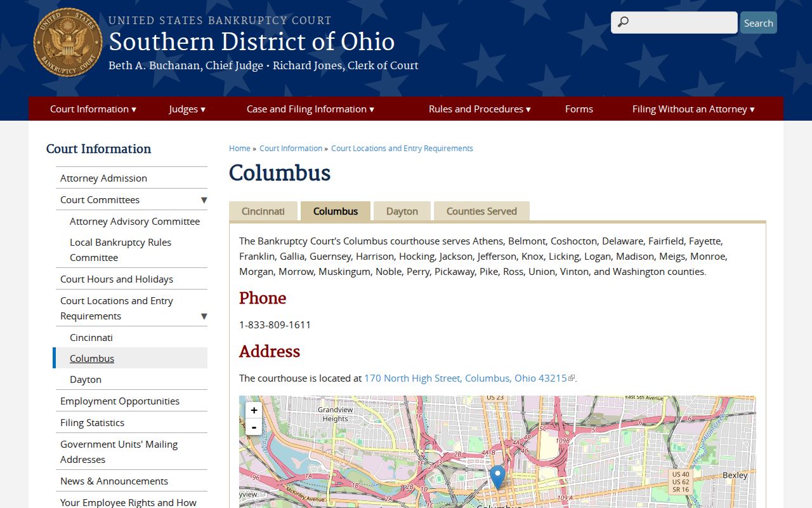
Task: Click the US Bankruptcy Court seal logo
Action: 68,43
